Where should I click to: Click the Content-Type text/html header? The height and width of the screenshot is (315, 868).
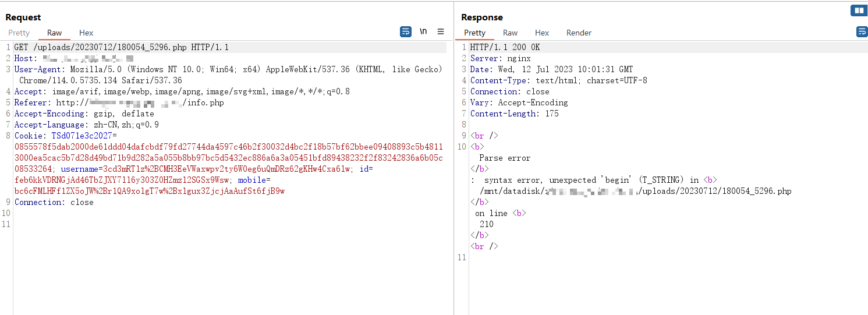(x=559, y=80)
